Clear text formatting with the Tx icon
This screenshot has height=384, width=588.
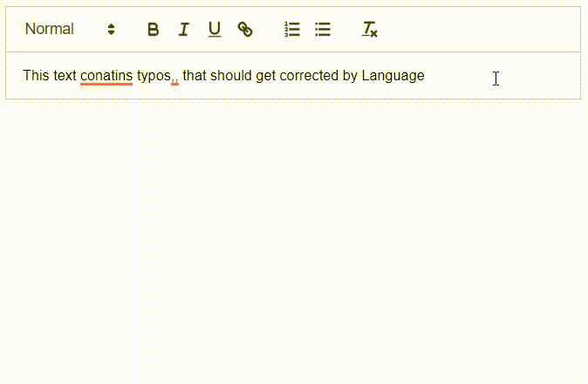[x=370, y=30]
